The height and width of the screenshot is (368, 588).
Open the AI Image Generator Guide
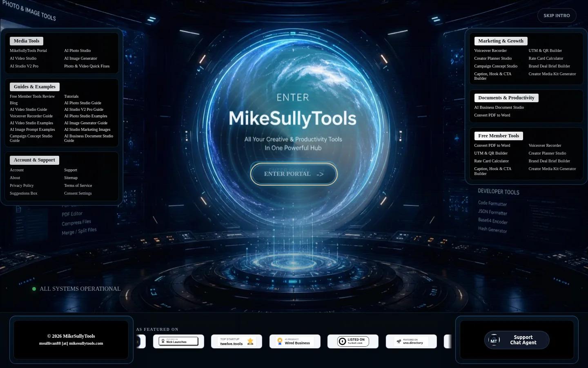click(86, 123)
